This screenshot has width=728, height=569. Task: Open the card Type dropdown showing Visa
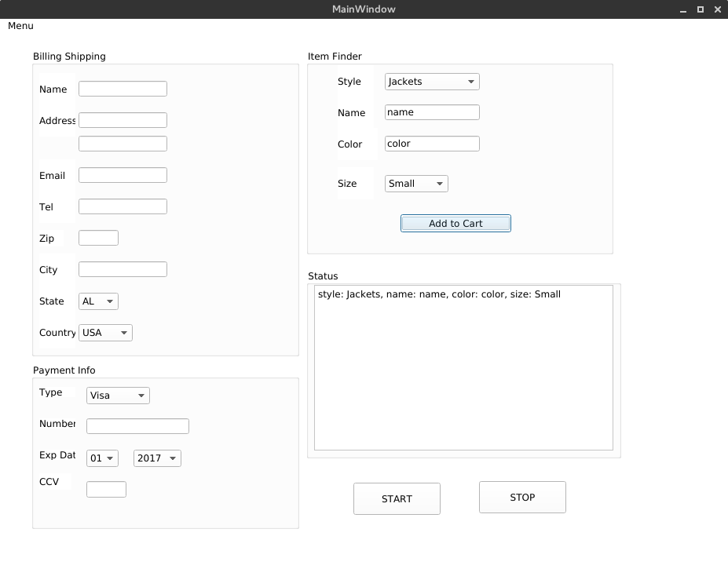coord(118,396)
